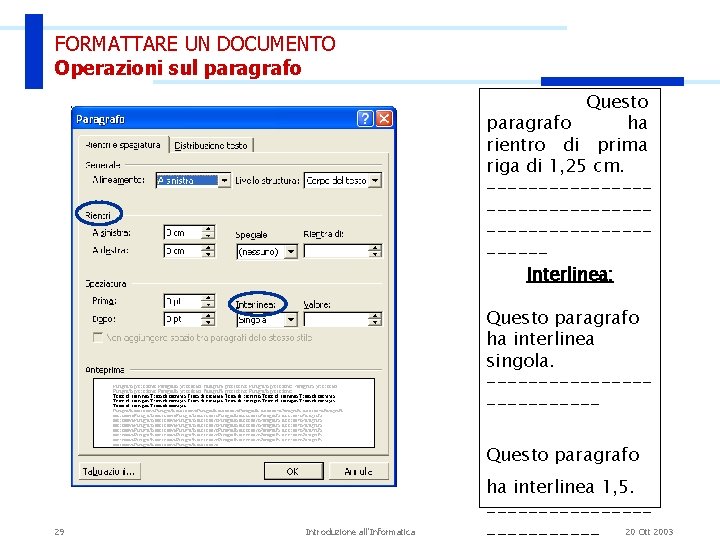Adjust the Dopo spacing spinner

(x=208, y=319)
